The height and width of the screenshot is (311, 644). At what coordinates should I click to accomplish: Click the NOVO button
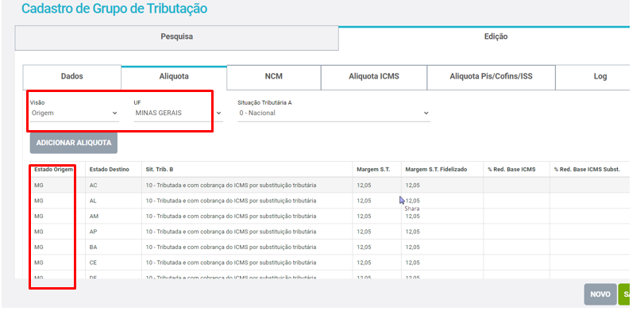coord(600,294)
